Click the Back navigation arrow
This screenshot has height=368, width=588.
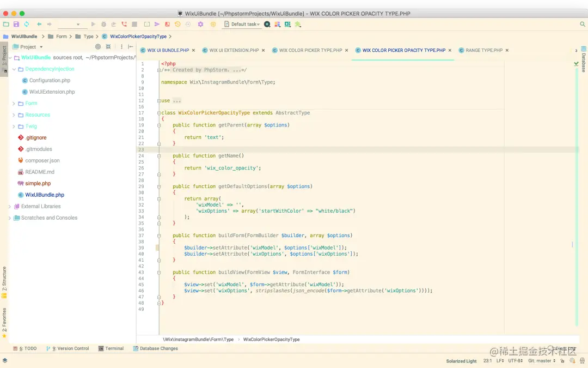(x=39, y=24)
